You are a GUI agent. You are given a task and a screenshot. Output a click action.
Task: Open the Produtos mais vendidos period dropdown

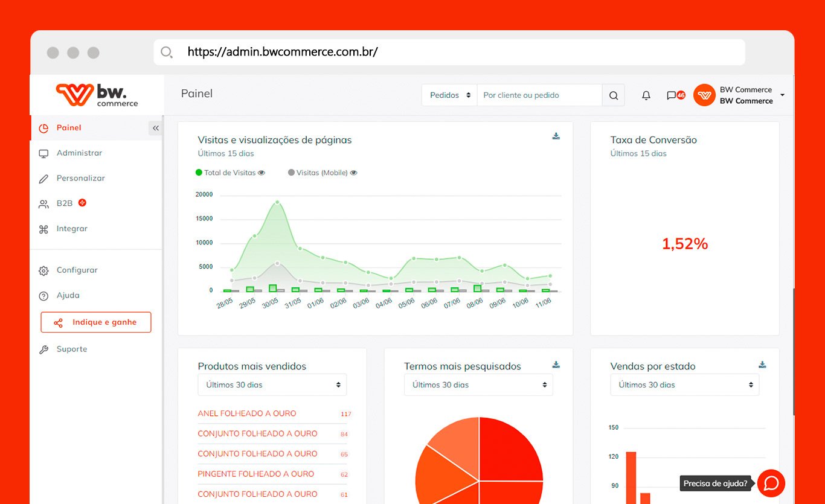(x=272, y=385)
